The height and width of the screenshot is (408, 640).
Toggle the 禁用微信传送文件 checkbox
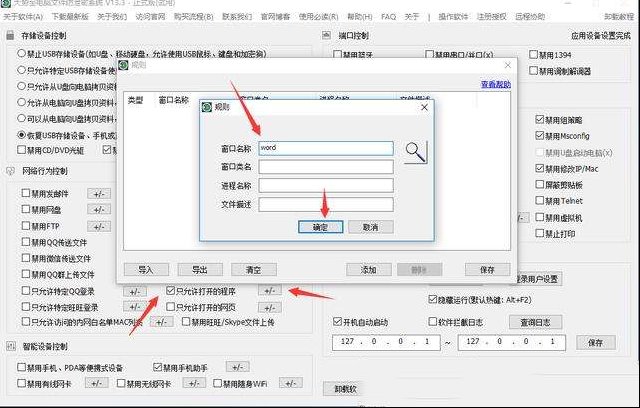click(x=26, y=258)
